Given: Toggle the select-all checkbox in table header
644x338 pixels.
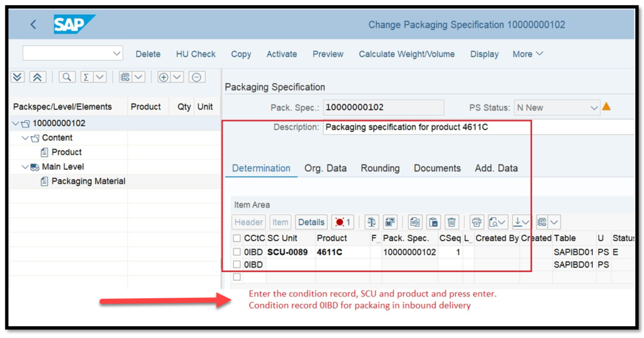Looking at the screenshot, I should 237,238.
